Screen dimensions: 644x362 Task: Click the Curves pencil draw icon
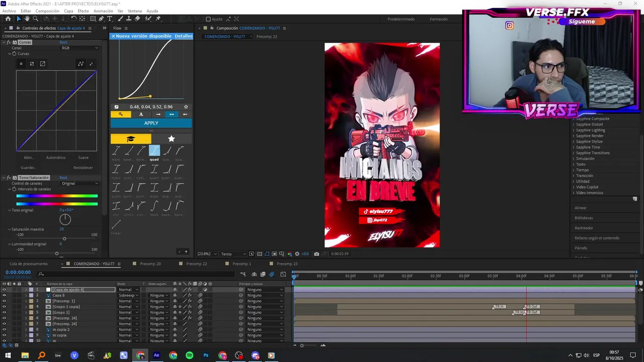[91, 64]
